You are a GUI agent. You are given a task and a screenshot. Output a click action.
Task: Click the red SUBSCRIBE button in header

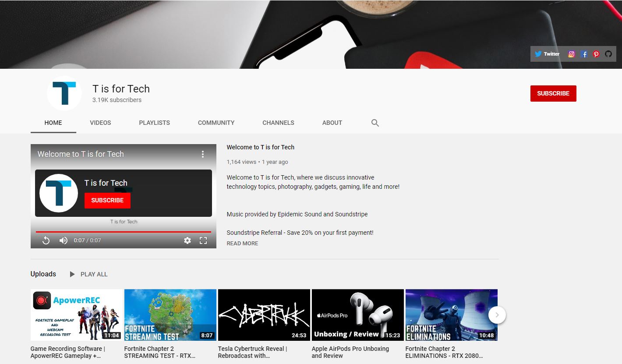coord(553,93)
